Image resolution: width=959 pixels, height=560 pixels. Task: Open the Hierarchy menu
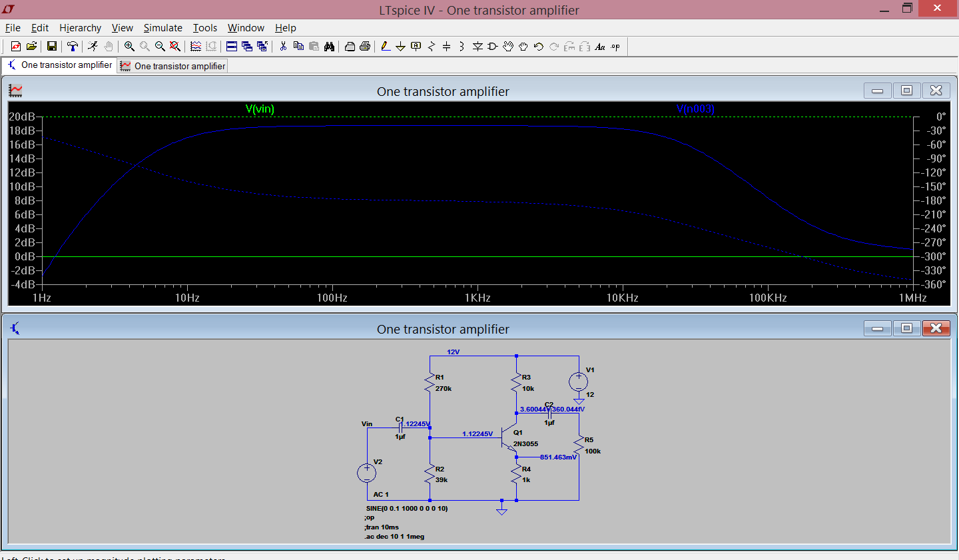(80, 28)
